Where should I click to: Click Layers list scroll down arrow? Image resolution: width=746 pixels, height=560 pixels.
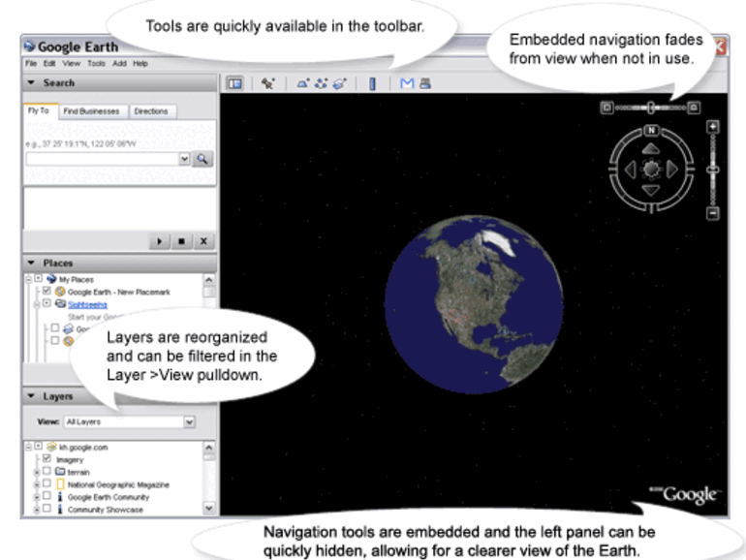(209, 508)
